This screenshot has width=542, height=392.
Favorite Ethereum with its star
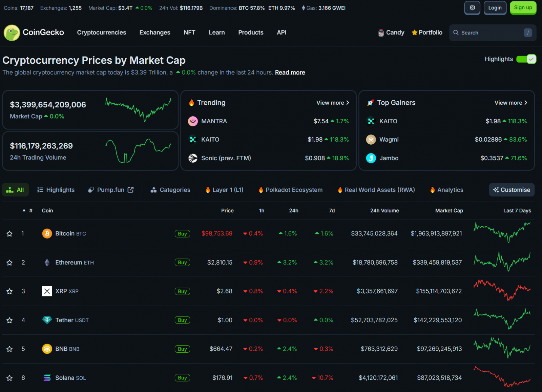[9, 263]
